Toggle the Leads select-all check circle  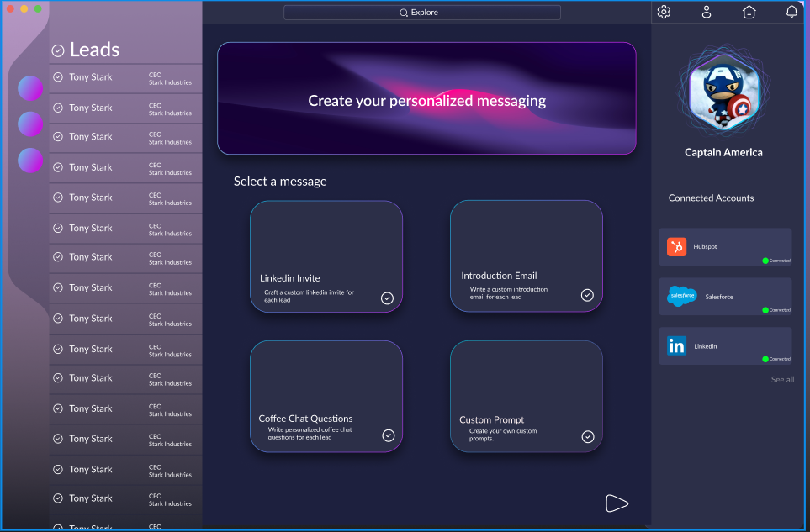[x=58, y=50]
